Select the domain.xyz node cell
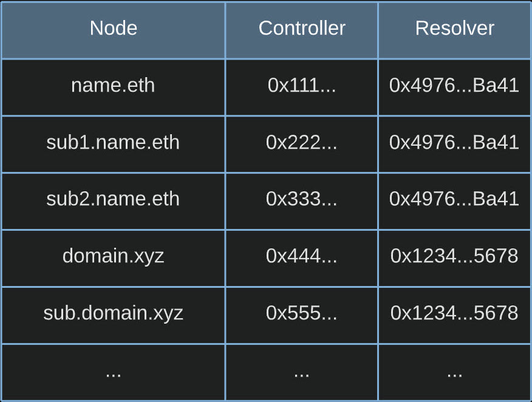 click(x=113, y=256)
